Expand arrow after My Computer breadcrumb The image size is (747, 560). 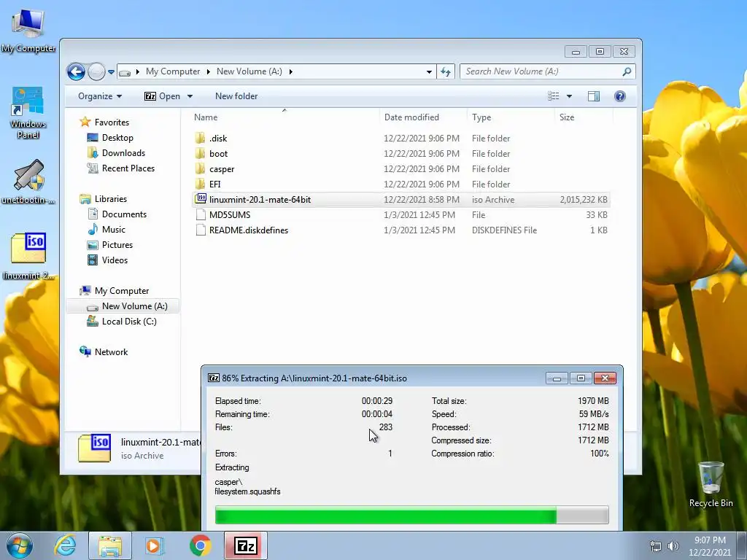(x=208, y=71)
